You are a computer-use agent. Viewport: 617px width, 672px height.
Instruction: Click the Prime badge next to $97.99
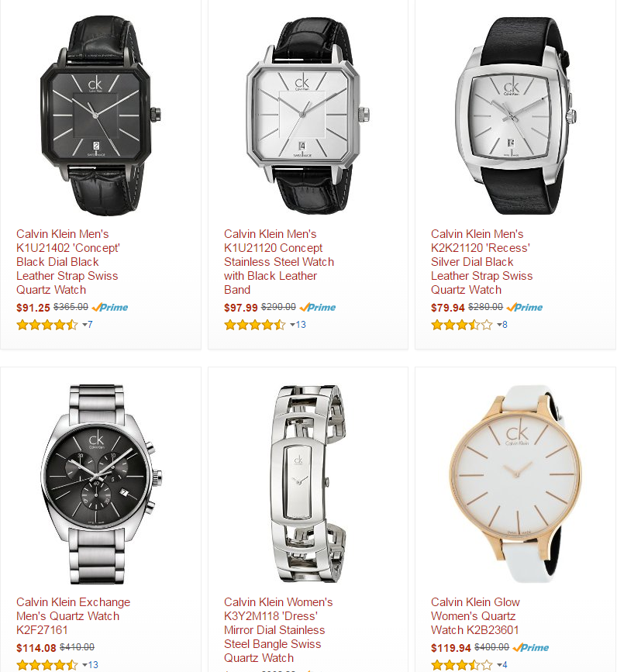click(318, 307)
